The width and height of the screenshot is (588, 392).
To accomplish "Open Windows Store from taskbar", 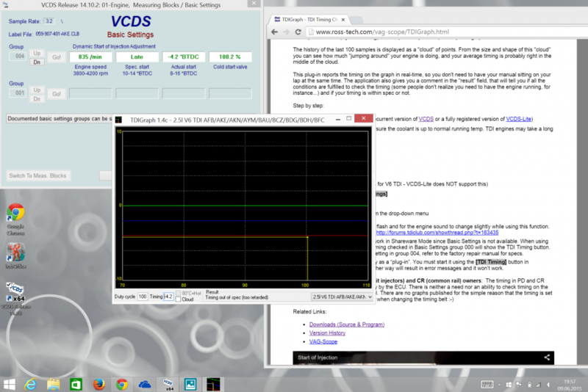I will click(76, 383).
